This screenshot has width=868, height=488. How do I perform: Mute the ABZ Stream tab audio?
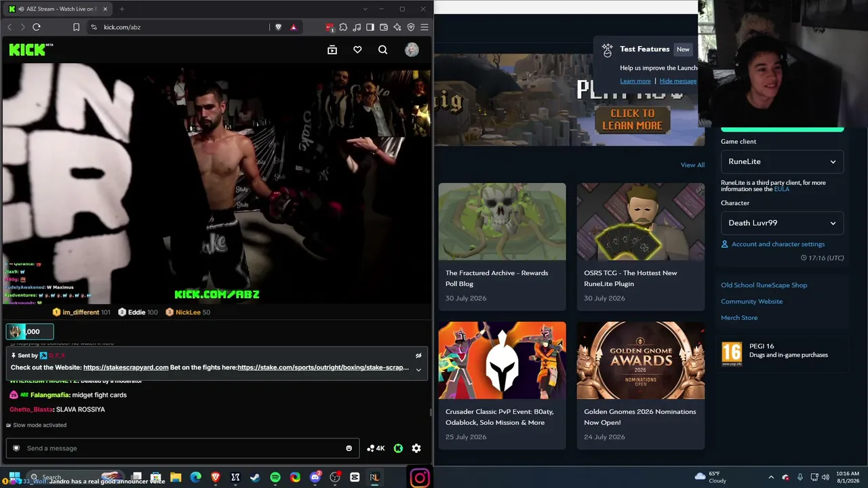pos(20,9)
